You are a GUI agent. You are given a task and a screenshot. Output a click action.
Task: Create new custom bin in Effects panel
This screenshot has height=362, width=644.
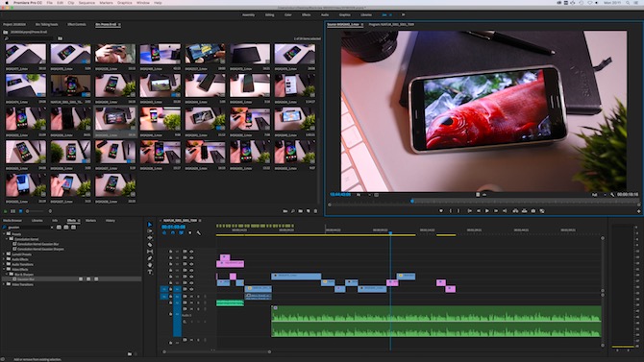(130, 353)
